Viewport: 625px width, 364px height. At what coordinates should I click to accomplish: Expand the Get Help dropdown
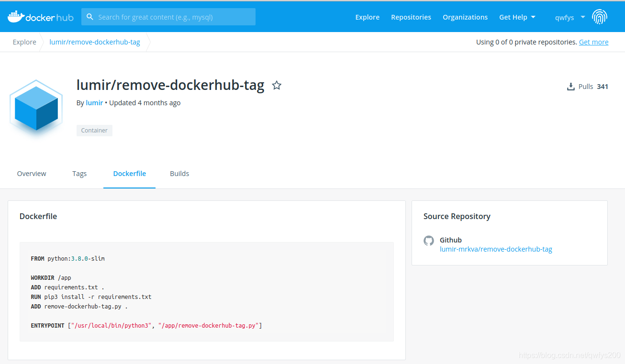pyautogui.click(x=517, y=17)
